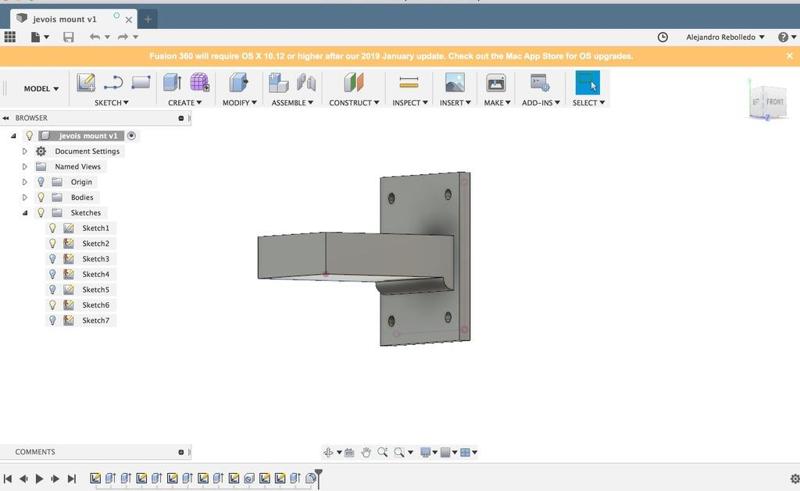Screen dimensions: 800x491
Task: Collapse the BROWSER panel arrows
Action: [6, 118]
